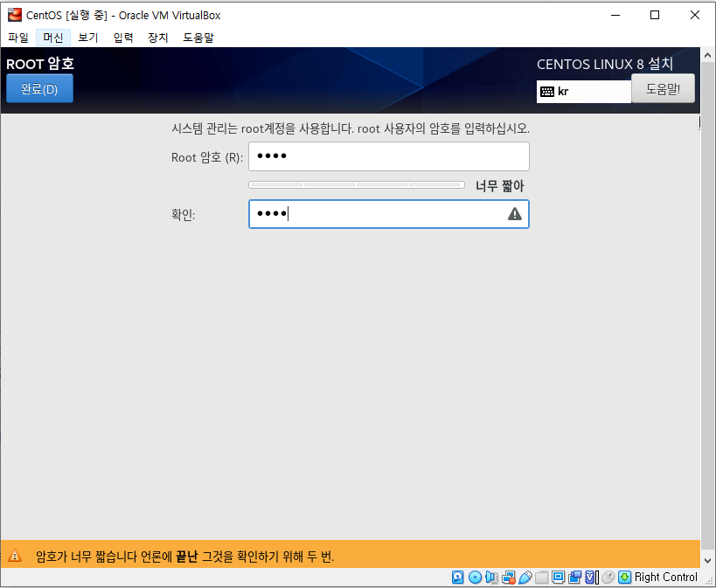The image size is (716, 588).
Task: Click the VirtualBox app icon in title bar
Action: (15, 15)
